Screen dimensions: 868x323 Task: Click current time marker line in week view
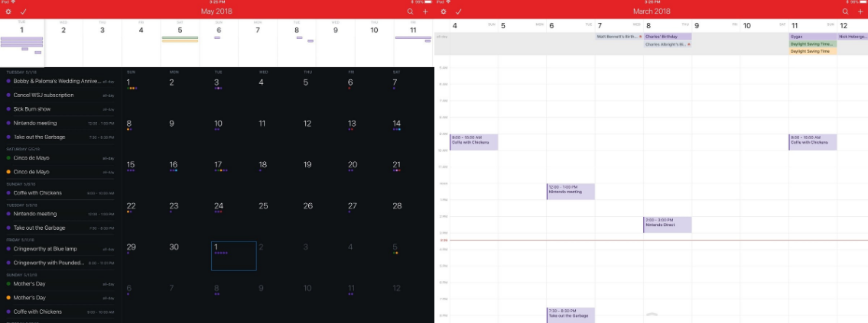[658, 240]
